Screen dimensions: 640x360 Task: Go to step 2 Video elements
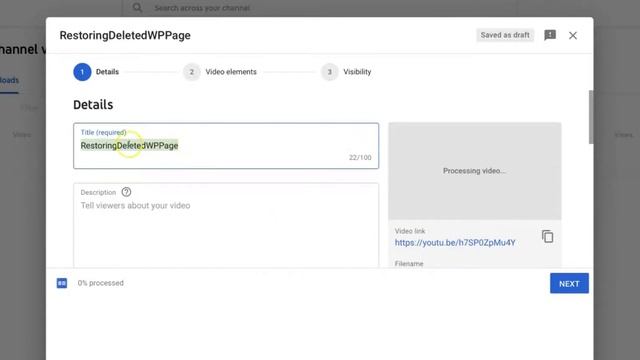click(220, 72)
